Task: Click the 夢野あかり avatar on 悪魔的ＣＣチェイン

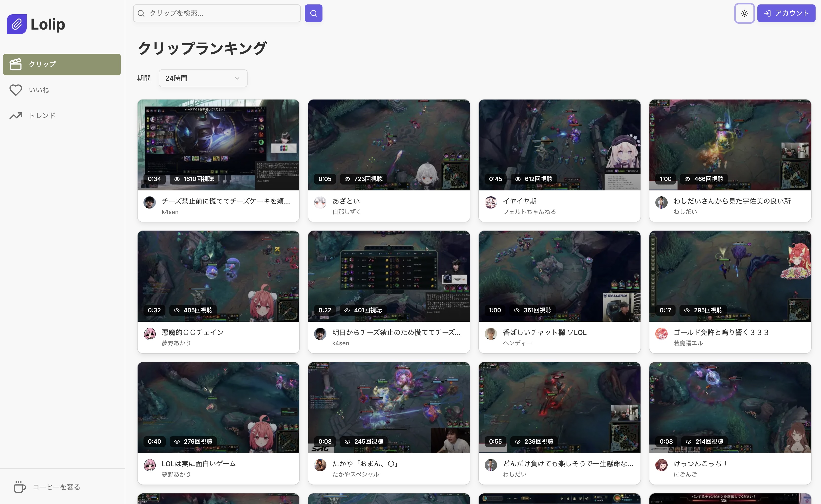Action: coord(150,334)
